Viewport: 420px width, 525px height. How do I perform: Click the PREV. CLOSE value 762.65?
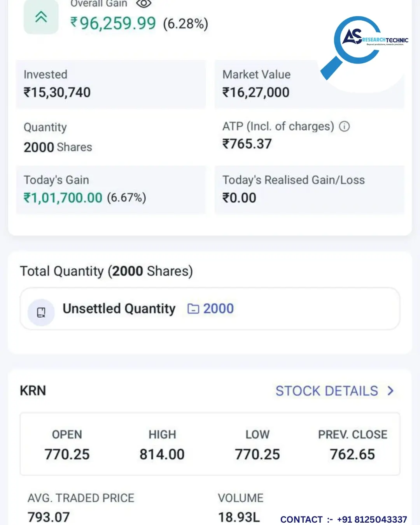[352, 454]
